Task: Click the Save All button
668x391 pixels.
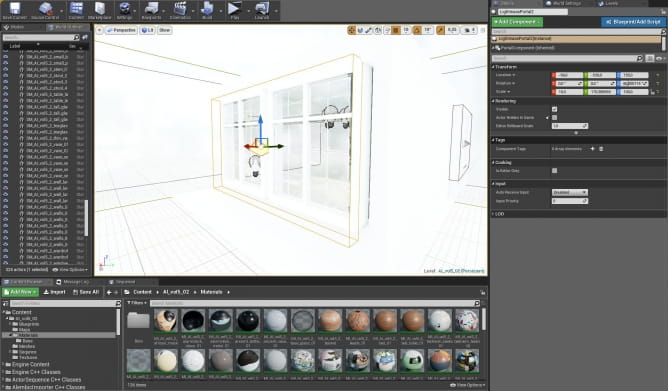Action: [x=86, y=292]
